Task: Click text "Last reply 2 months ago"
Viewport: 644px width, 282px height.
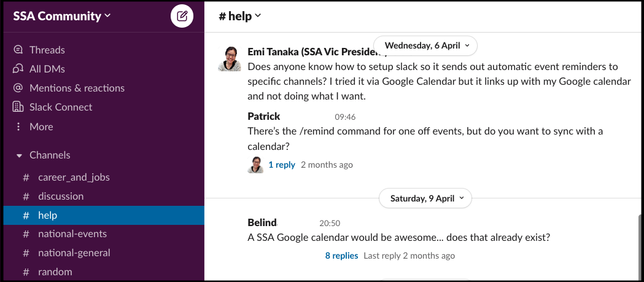Action: tap(409, 256)
